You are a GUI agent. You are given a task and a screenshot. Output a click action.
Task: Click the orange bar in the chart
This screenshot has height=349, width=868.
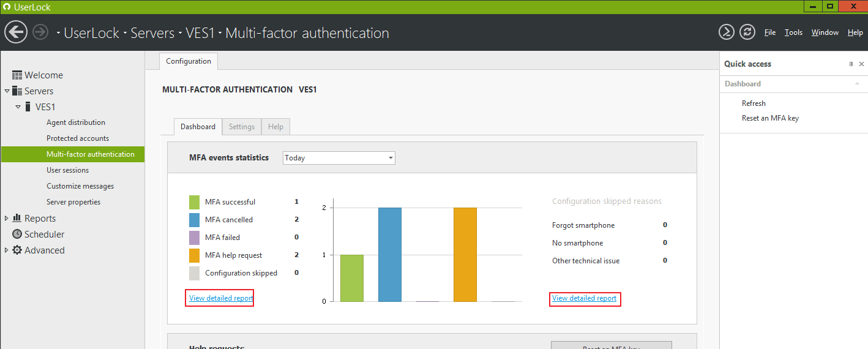(465, 255)
